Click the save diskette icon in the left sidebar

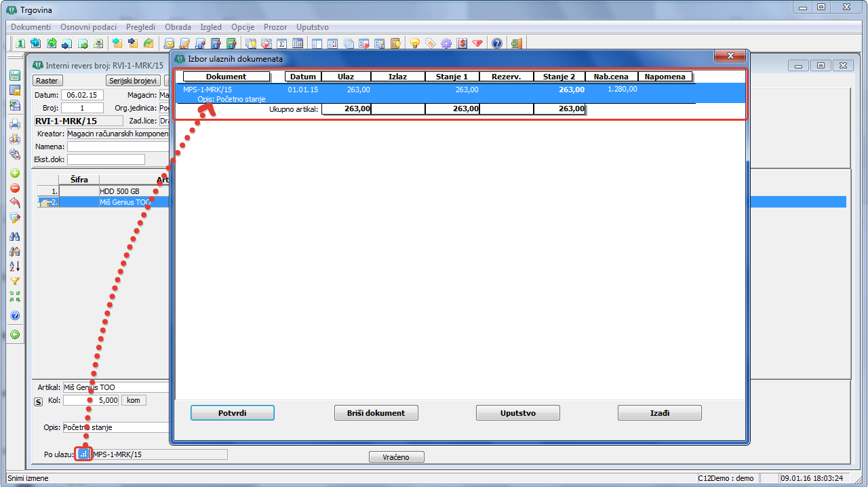click(x=14, y=74)
